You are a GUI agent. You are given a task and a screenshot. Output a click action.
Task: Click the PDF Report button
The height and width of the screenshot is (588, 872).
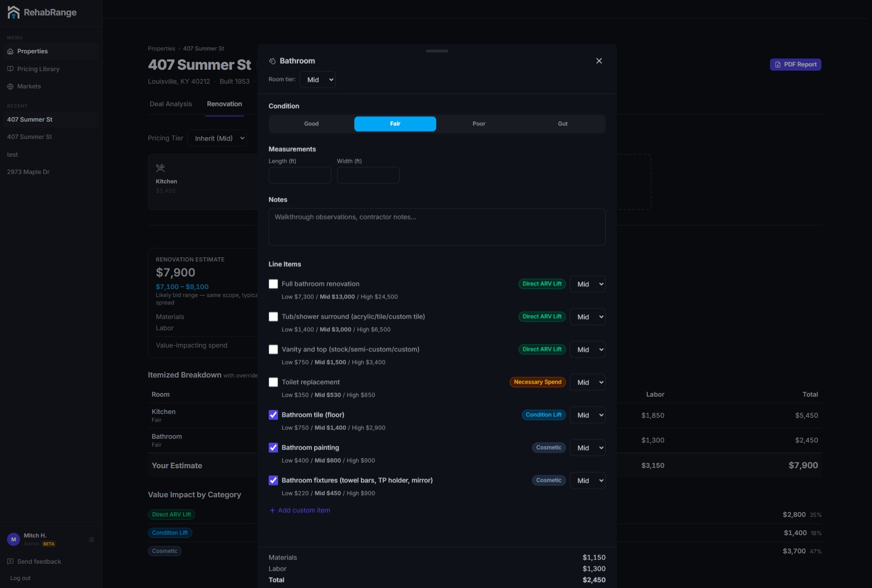pos(796,65)
